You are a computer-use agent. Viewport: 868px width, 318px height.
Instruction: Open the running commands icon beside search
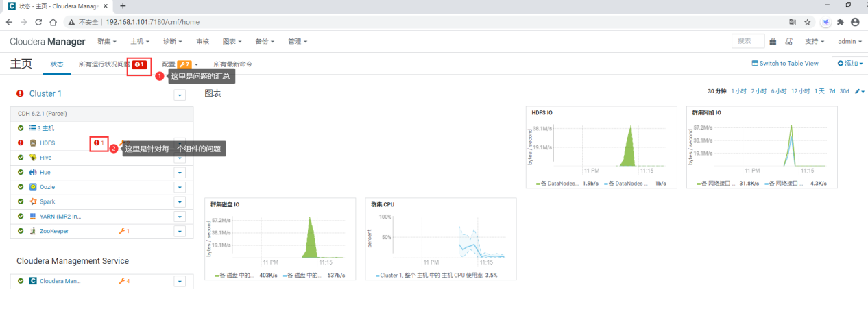pyautogui.click(x=789, y=41)
